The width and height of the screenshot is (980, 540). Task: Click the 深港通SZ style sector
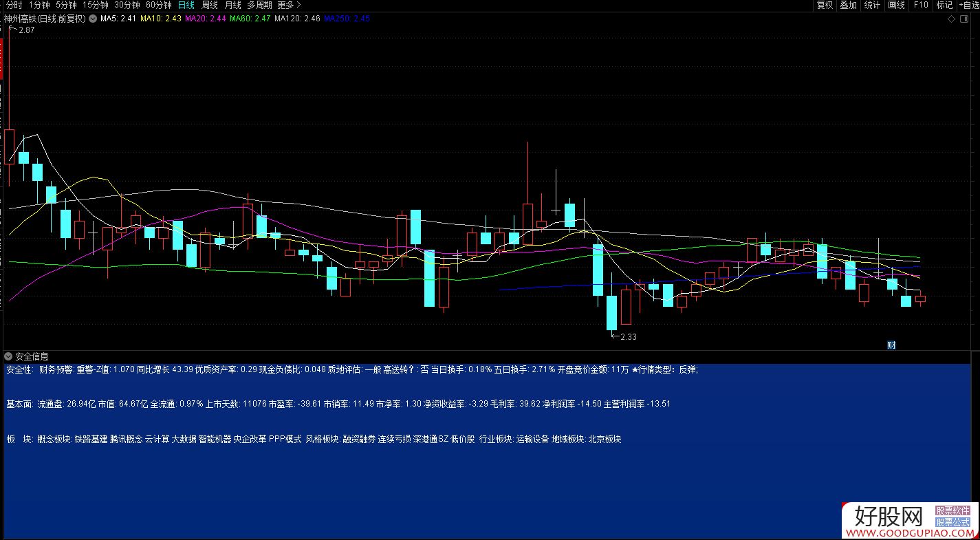point(431,439)
